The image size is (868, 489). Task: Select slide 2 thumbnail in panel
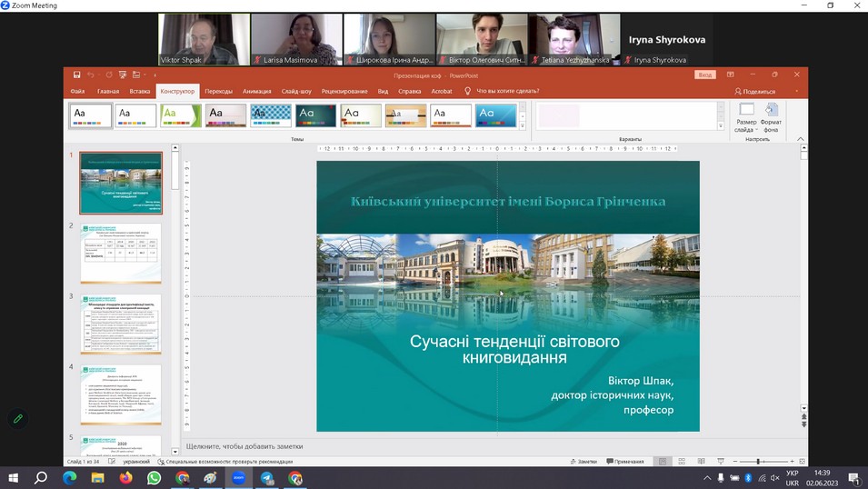click(121, 253)
